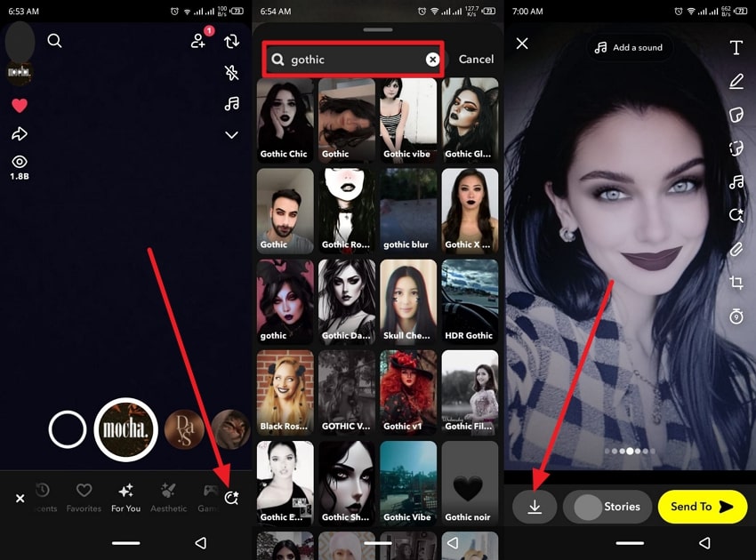Tap the add friends icon with notification badge

pos(197,41)
